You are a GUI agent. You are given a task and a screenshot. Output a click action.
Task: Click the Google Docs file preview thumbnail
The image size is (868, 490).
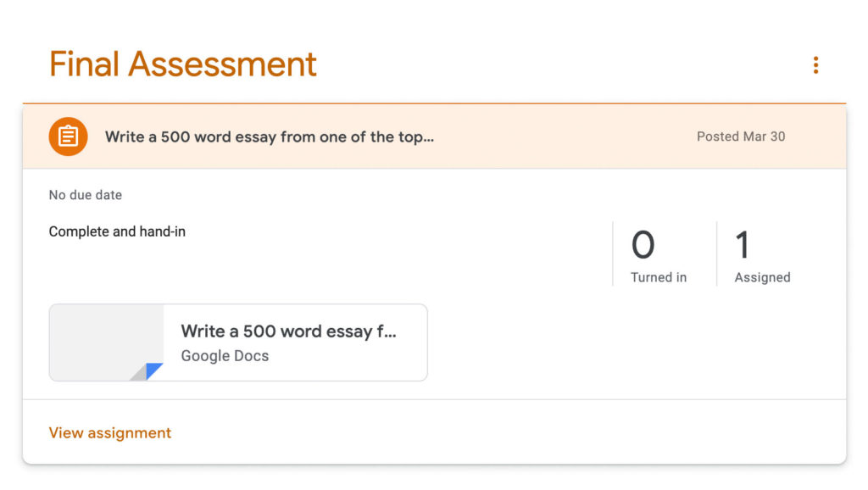(x=106, y=342)
